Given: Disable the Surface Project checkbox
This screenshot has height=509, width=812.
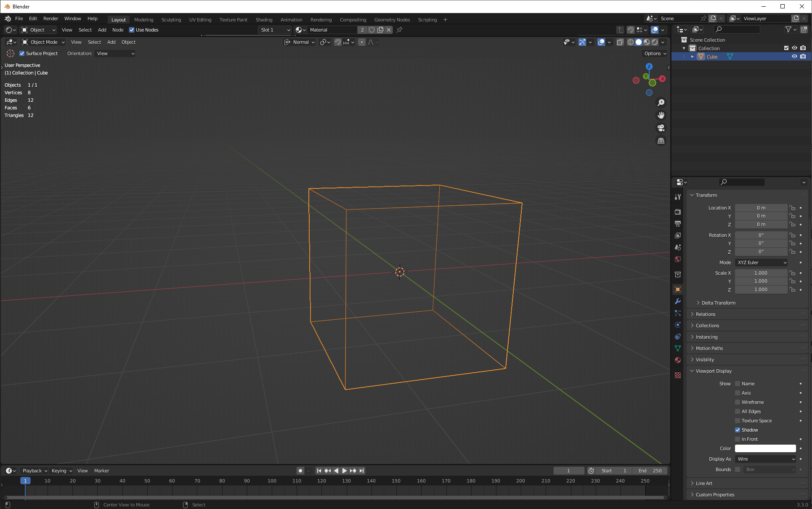Looking at the screenshot, I should (22, 53).
